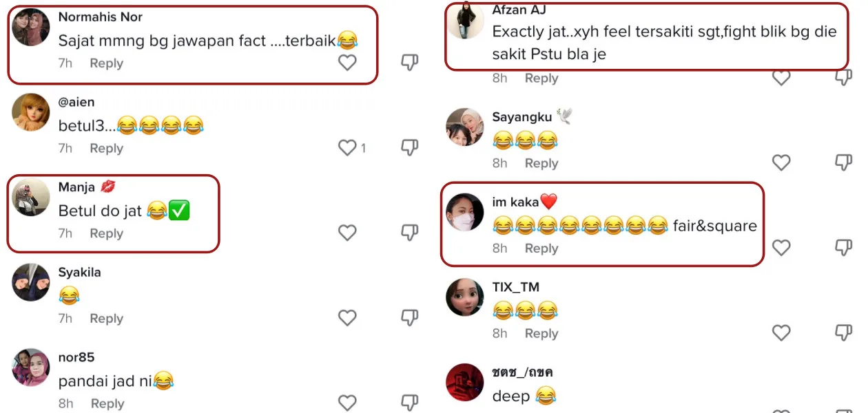Open the TIX_TM avatar
Image resolution: width=868 pixels, height=413 pixels.
[465, 297]
